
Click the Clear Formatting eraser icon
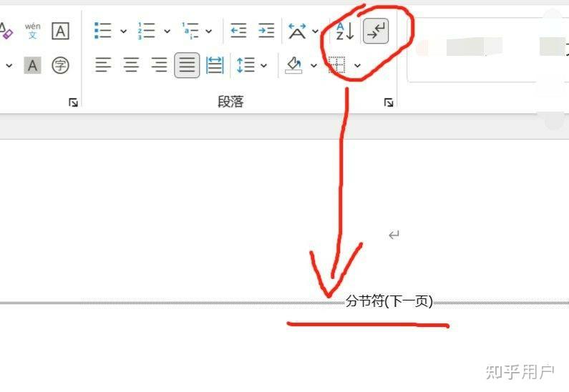pos(6,31)
